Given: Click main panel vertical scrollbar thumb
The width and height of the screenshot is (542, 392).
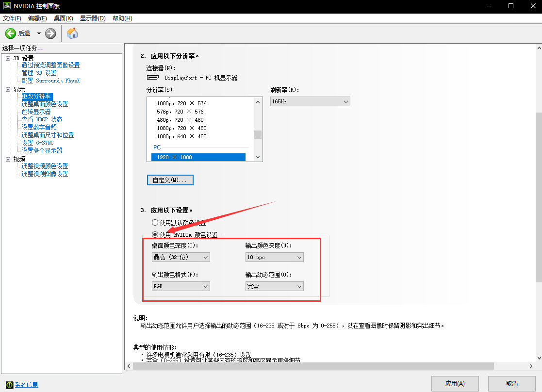Looking at the screenshot, I should click(x=539, y=197).
